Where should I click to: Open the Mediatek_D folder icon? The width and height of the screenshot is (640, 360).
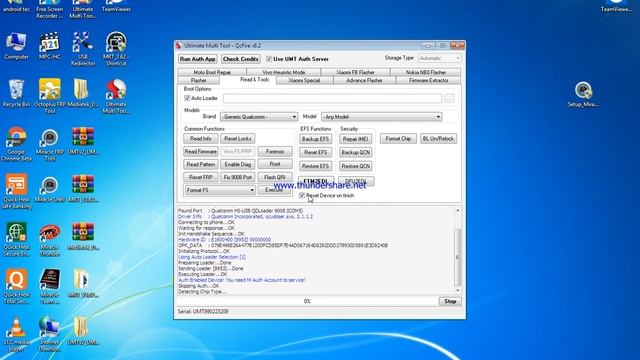point(82,93)
